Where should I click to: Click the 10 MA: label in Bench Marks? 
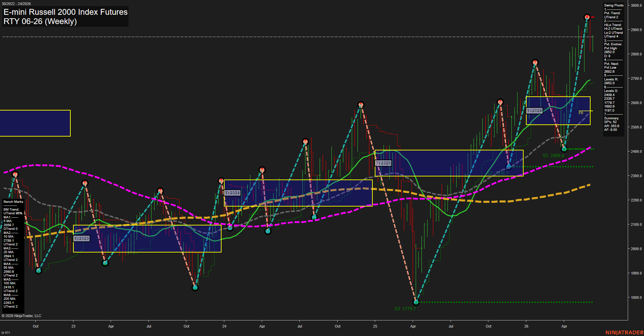click(x=9, y=237)
